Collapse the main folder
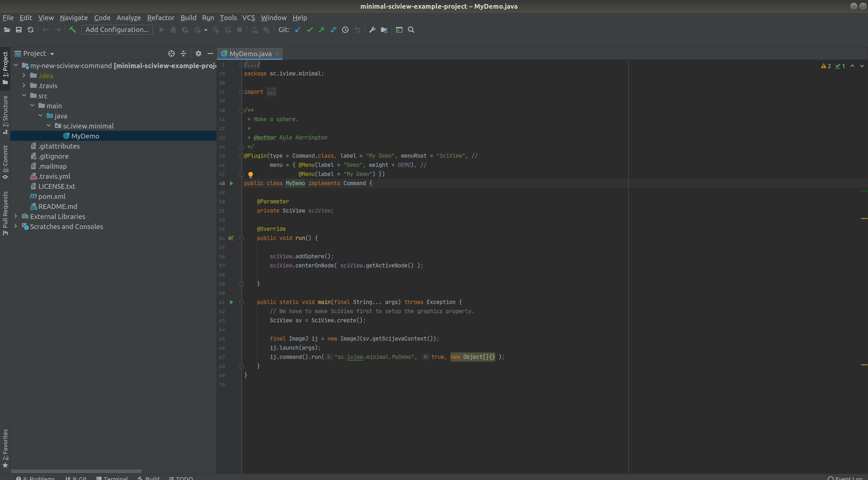 click(x=32, y=106)
